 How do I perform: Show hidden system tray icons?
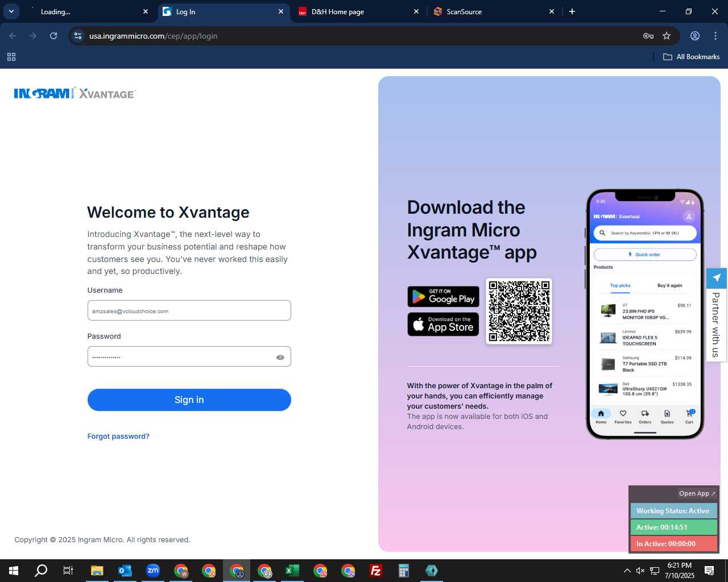coord(627,571)
